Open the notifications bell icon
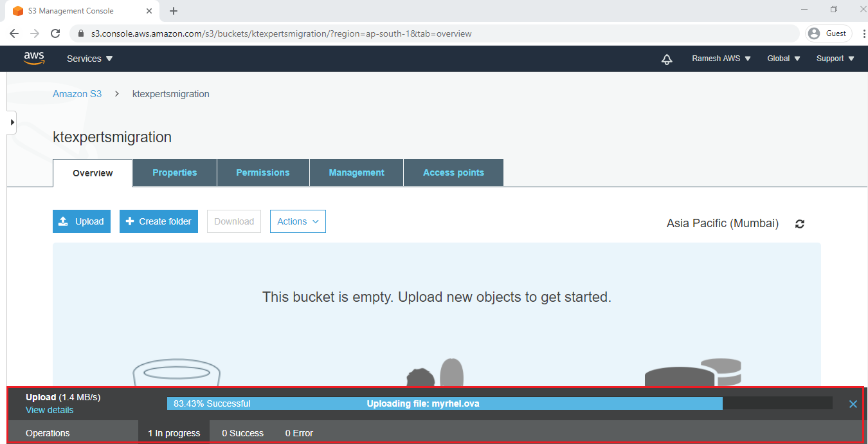868x444 pixels. point(667,59)
